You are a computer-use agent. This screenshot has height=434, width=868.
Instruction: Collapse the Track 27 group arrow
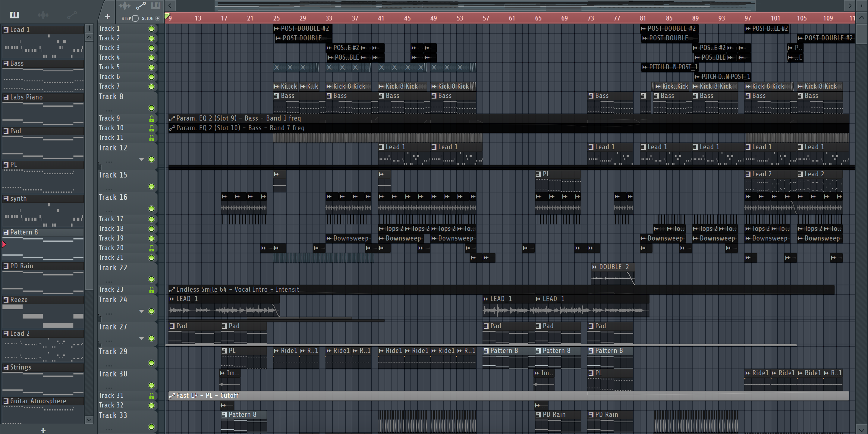point(142,338)
